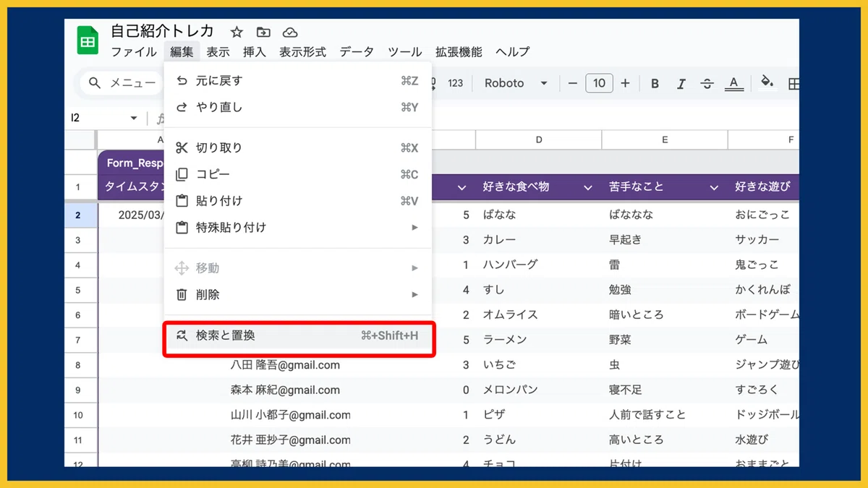Click the cell containing 早起き

pos(665,239)
